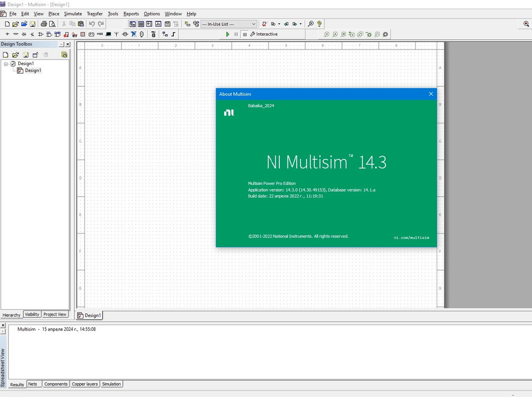Close the Design Toolbox panel
The width and height of the screenshot is (532, 397).
pyautogui.click(x=68, y=44)
